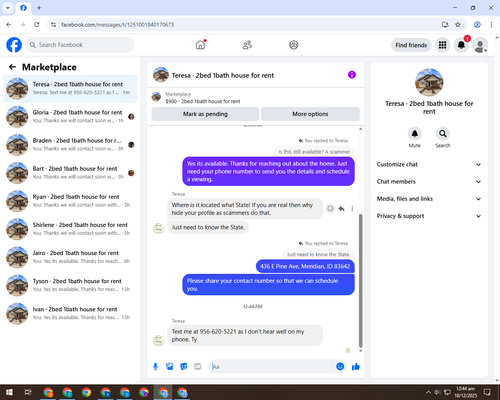
Task: React to Teresa's 'Where is it located' message
Action: [330, 209]
